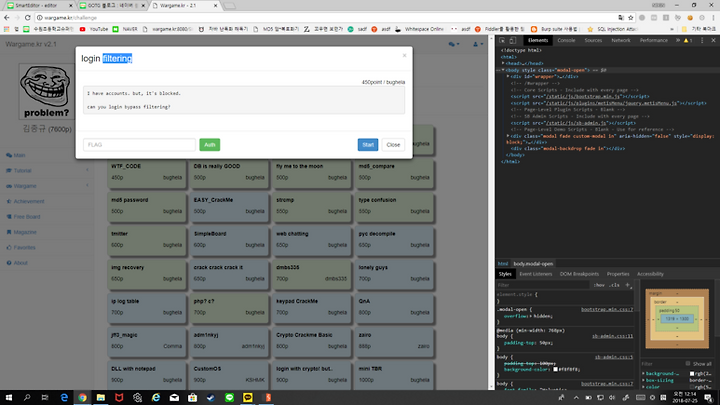Expand computed background property row
This screenshot has height=405, width=720.
[x=643, y=374]
